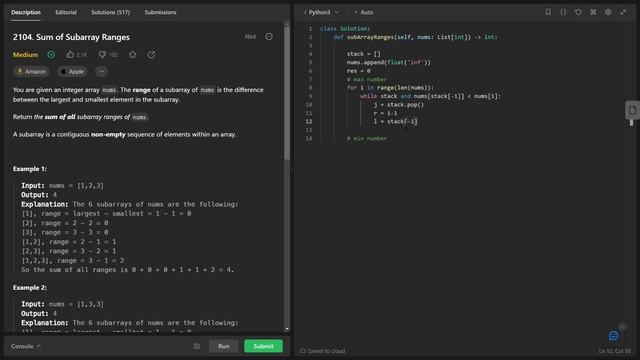This screenshot has height=360, width=640.
Task: Click the 'stack = []' code line
Action: point(363,54)
